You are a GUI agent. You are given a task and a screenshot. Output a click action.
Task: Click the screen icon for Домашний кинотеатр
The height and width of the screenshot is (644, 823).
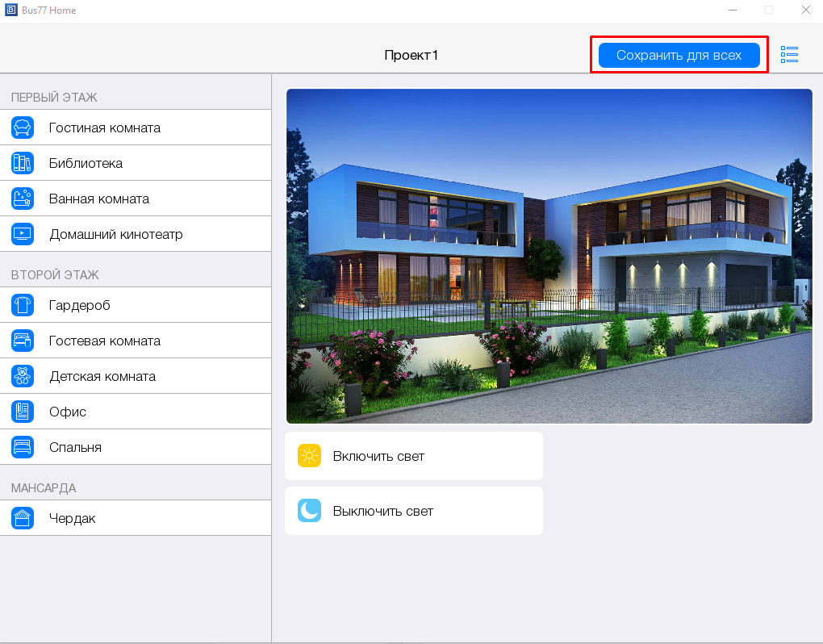coord(23,234)
